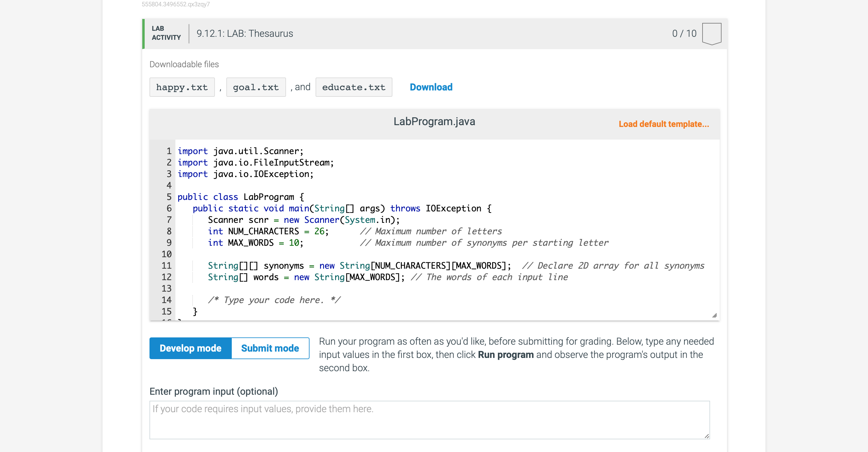Click the Type your code here comment
868x452 pixels.
[274, 300]
